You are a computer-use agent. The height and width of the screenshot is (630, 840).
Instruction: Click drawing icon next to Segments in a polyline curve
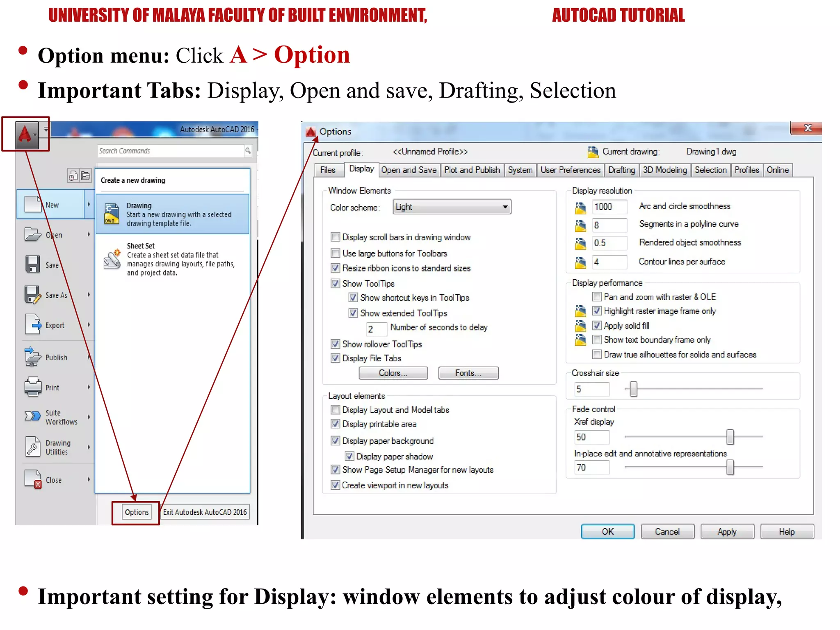click(x=580, y=226)
